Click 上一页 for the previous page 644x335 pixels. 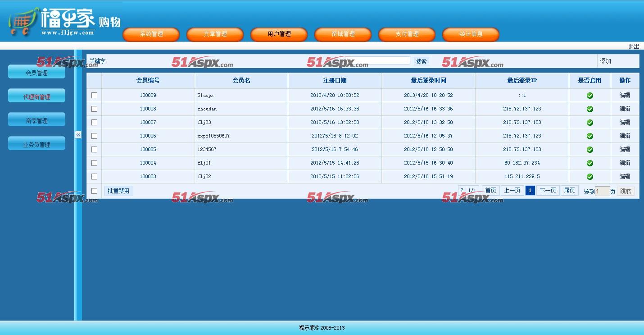point(512,191)
